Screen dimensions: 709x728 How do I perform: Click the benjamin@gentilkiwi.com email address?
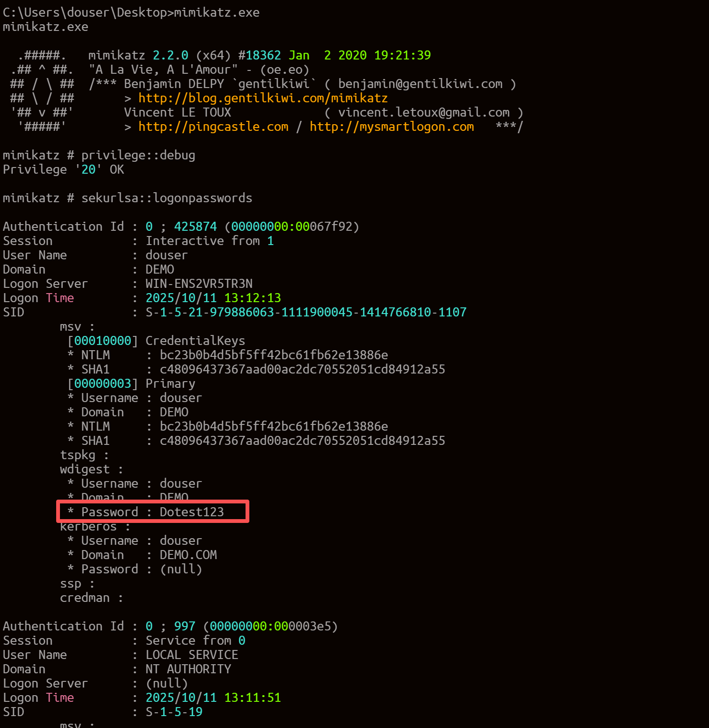pos(420,84)
